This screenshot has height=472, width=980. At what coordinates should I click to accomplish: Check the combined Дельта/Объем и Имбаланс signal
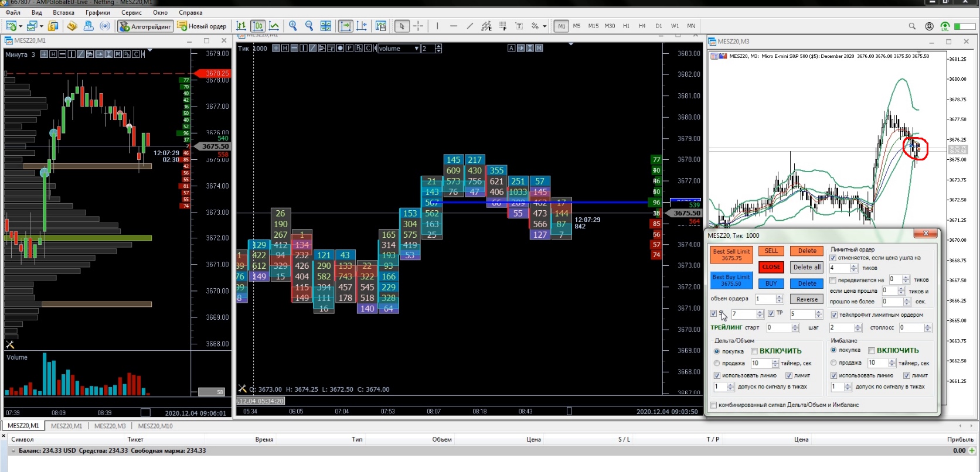(x=713, y=405)
